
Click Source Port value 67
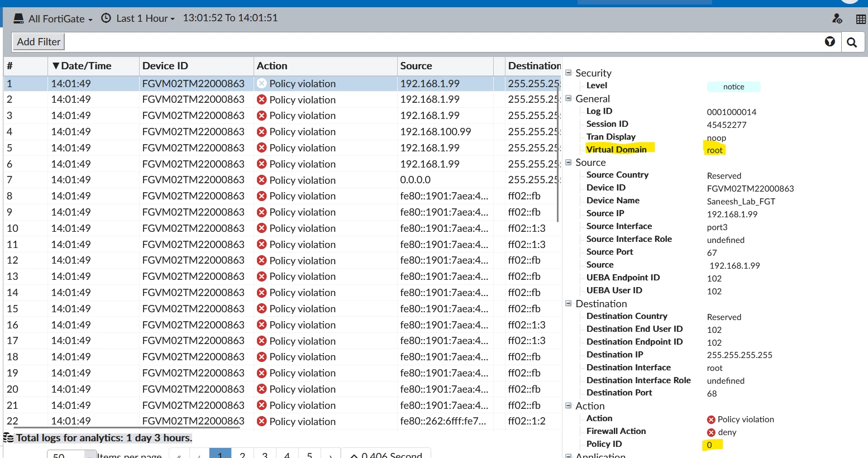pos(712,253)
